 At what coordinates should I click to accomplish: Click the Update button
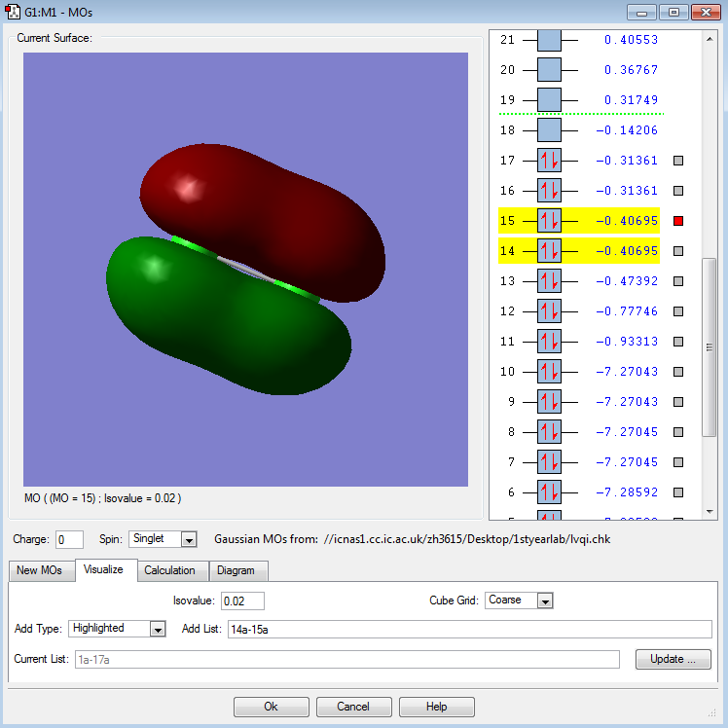pyautogui.click(x=673, y=659)
